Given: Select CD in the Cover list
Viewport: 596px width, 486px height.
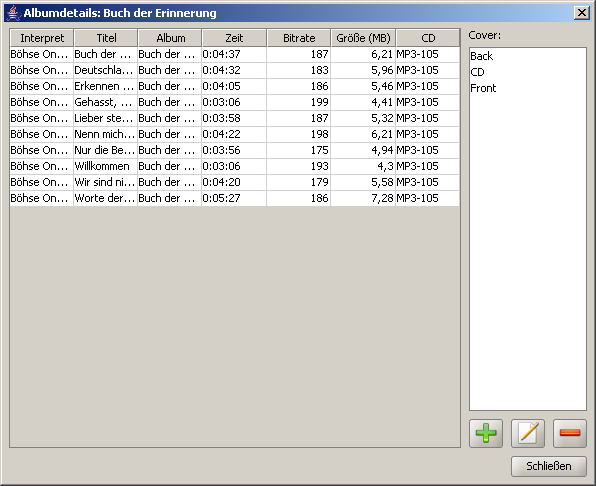Looking at the screenshot, I should (477, 72).
